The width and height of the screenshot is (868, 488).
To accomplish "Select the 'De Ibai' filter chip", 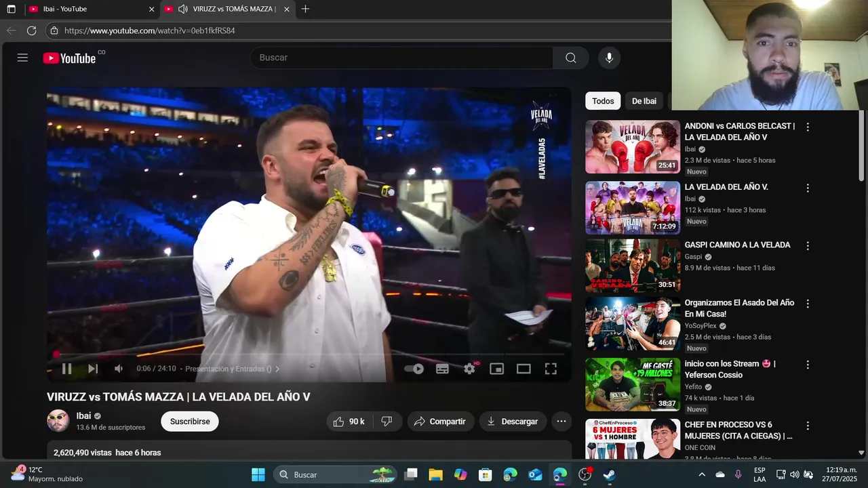I will (644, 101).
